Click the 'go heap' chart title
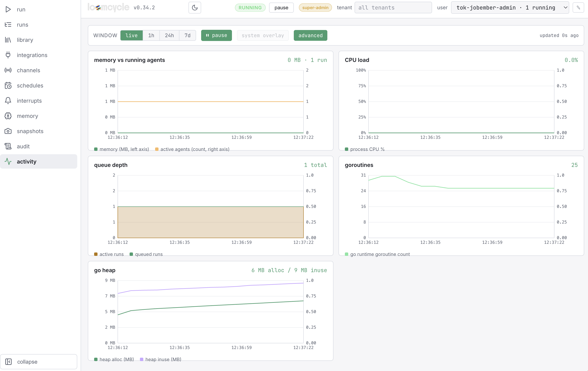 (105, 270)
